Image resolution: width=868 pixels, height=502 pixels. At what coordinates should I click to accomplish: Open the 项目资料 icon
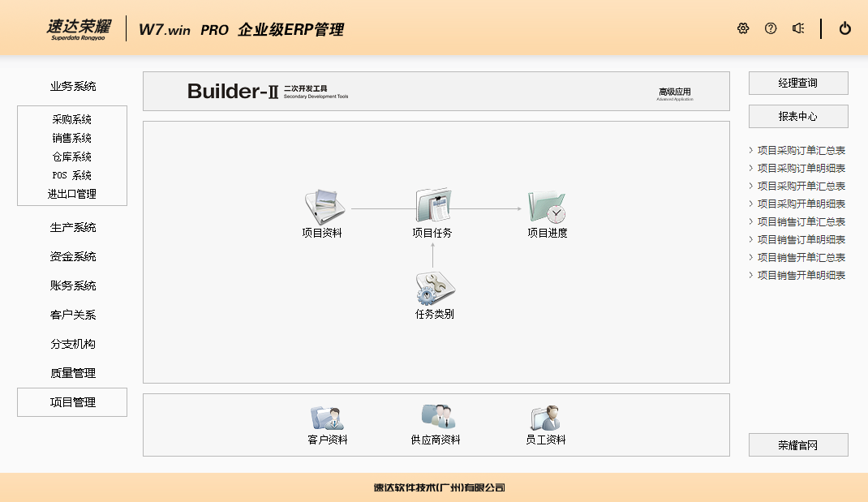pos(324,208)
